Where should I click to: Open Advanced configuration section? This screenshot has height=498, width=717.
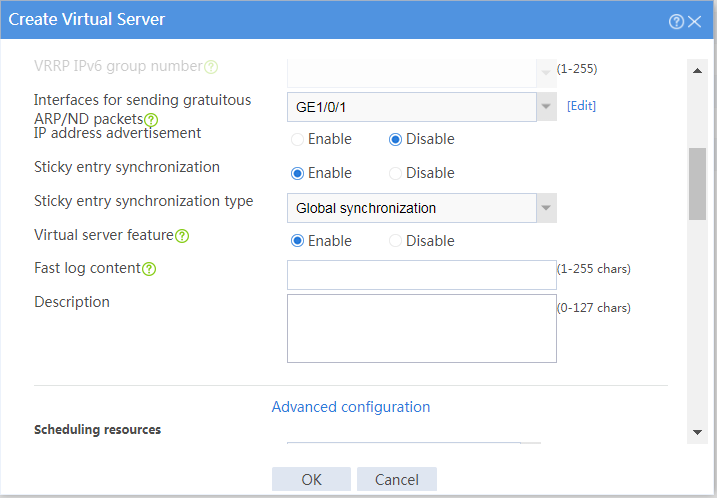[x=351, y=407]
